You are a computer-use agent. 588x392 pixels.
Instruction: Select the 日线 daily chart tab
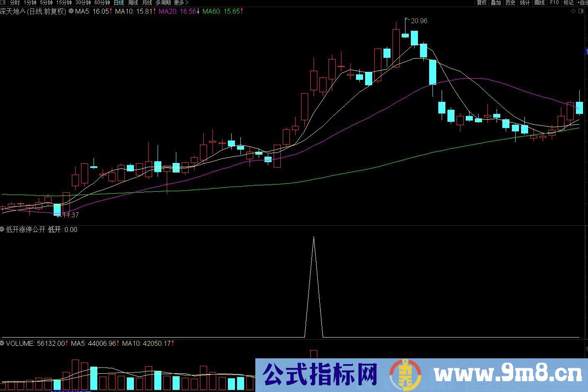coord(119,2)
